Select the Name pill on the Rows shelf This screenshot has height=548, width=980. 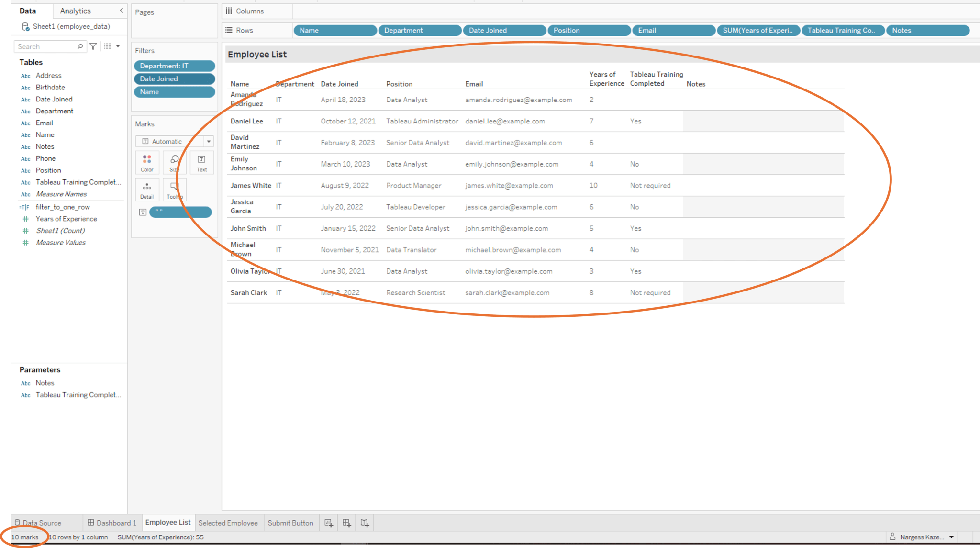pyautogui.click(x=334, y=30)
